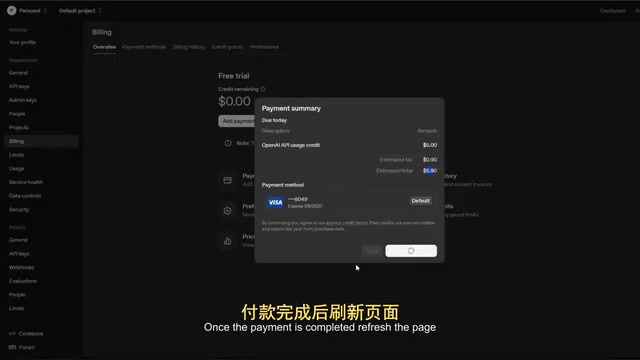The width and height of the screenshot is (640, 360).
Task: Open Data controls in sidebar
Action: [25, 196]
